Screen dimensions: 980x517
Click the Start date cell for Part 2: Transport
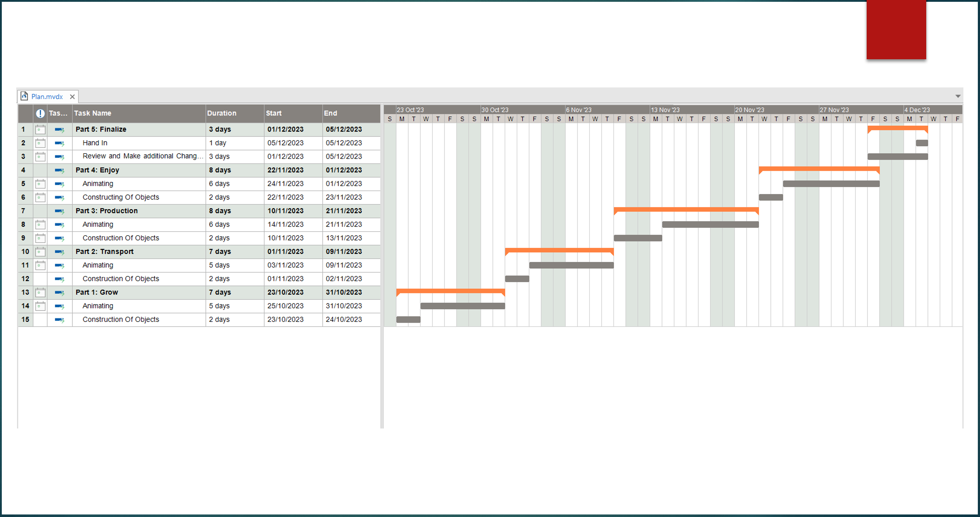click(285, 252)
